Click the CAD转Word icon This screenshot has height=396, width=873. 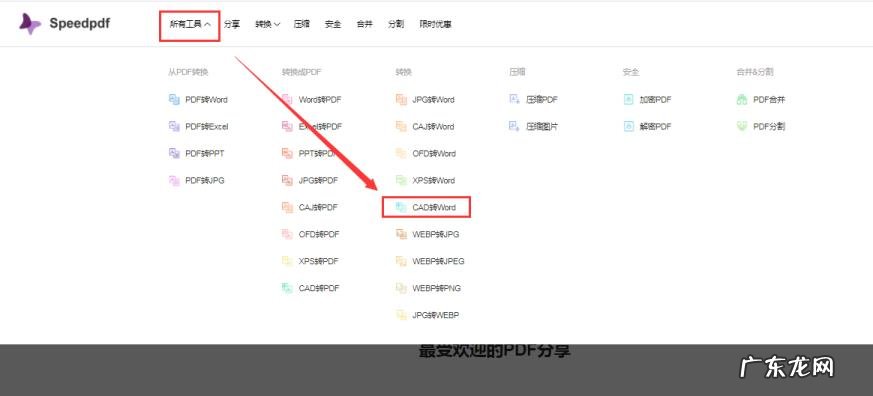pos(401,207)
